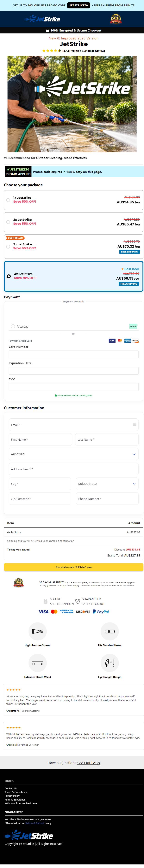The width and height of the screenshot is (144, 868).
Task: Click the Afterpay logo badge
Action: point(133,326)
